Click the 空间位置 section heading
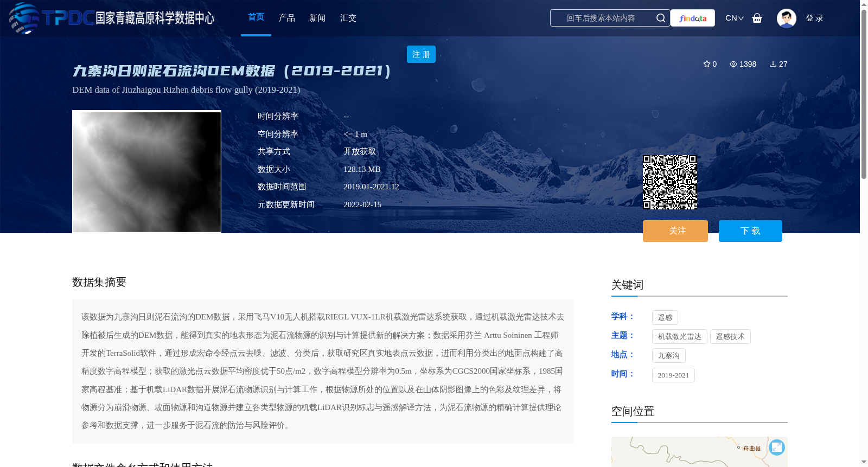868x467 pixels. coord(633,411)
